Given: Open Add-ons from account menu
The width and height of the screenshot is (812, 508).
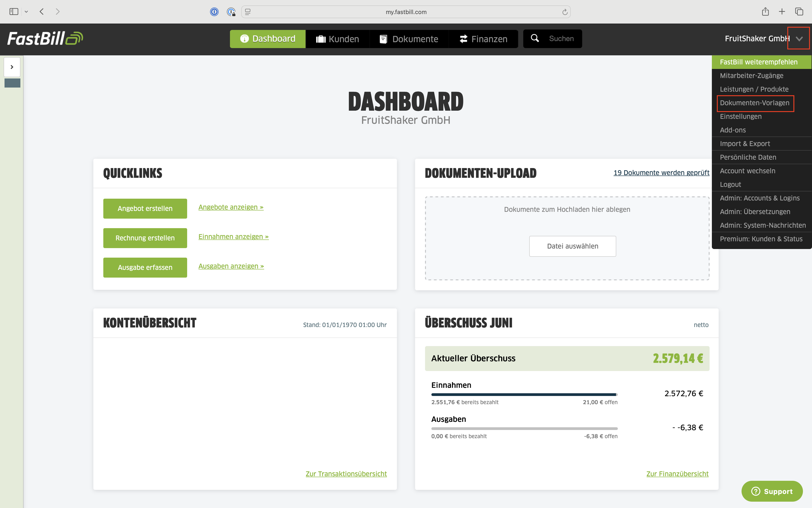Looking at the screenshot, I should [762, 130].
